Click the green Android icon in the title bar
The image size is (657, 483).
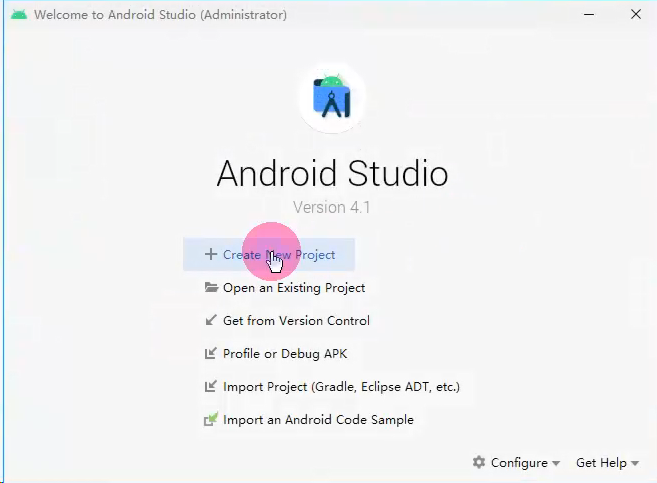tap(19, 14)
